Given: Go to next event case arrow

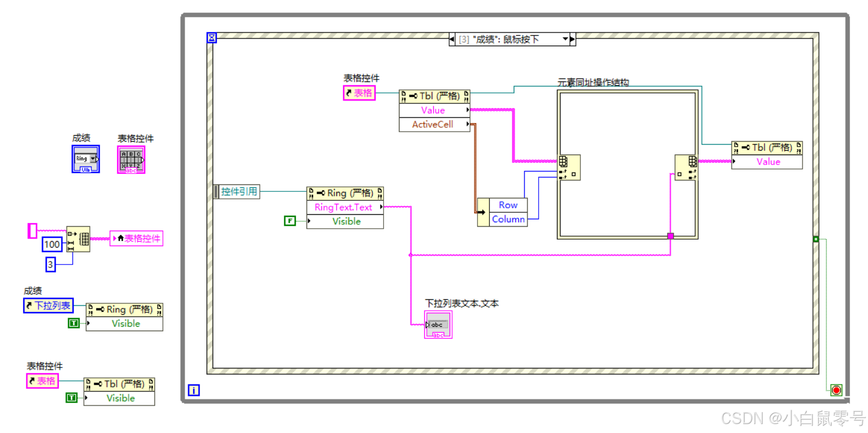Looking at the screenshot, I should 572,39.
